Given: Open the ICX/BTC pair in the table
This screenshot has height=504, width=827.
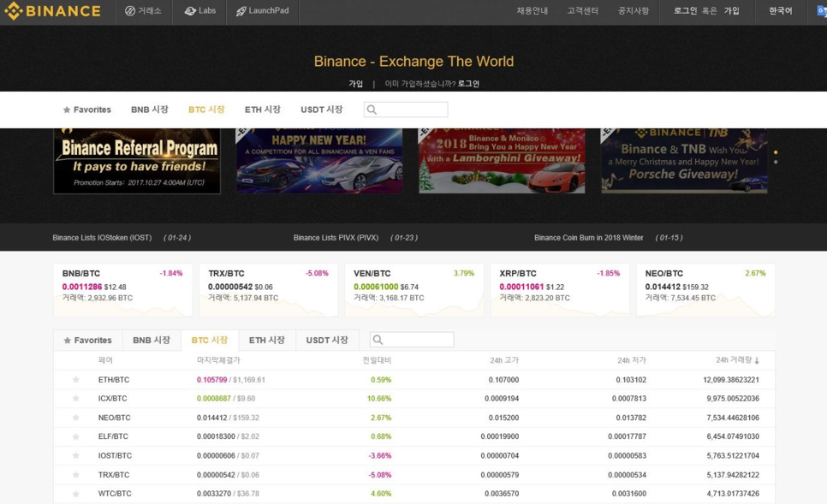Looking at the screenshot, I should tap(113, 399).
